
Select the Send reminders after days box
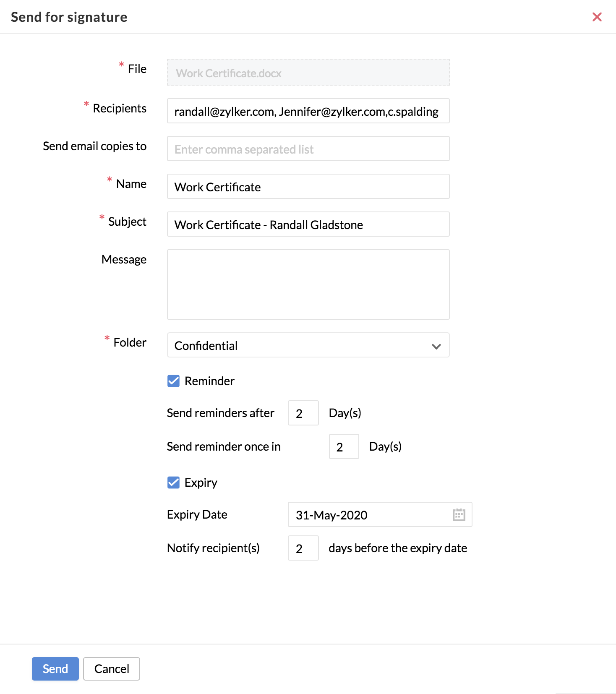[x=303, y=413]
